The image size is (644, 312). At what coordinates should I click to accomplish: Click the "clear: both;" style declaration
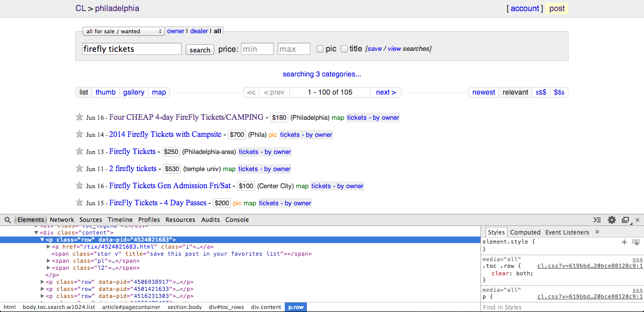(x=512, y=273)
